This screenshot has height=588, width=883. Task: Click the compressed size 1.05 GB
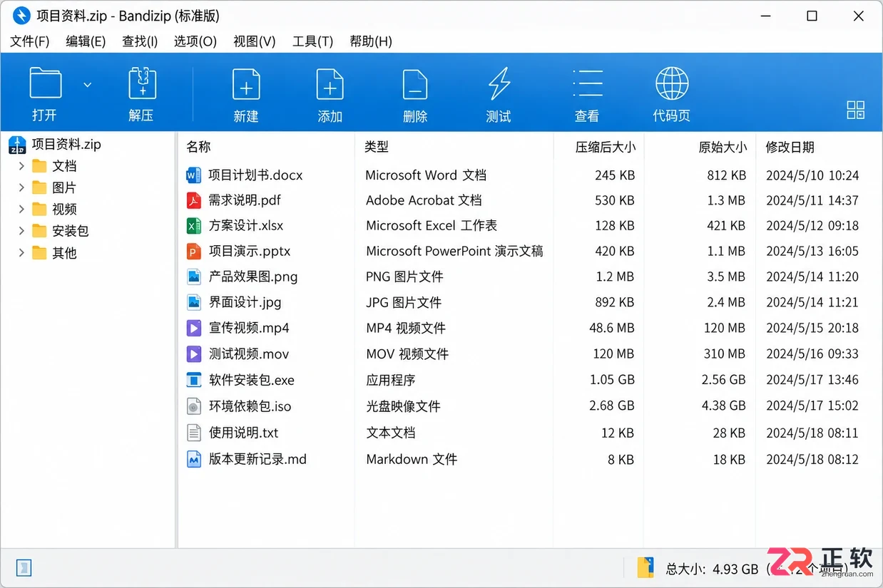tap(612, 380)
